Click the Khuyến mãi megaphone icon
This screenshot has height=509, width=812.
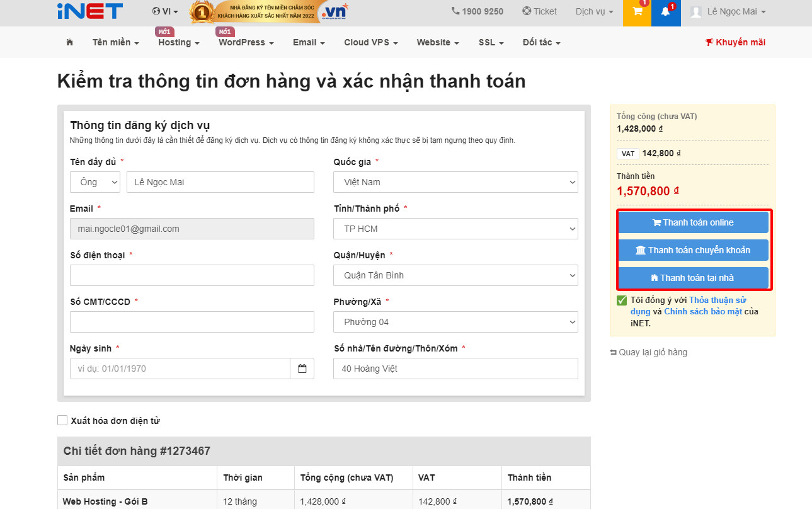tap(710, 42)
